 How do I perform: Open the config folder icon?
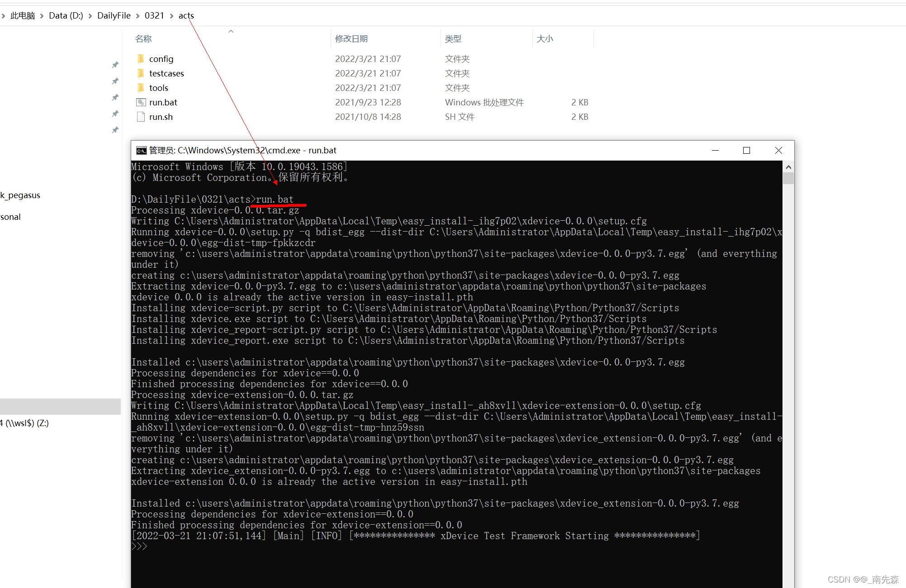click(141, 59)
